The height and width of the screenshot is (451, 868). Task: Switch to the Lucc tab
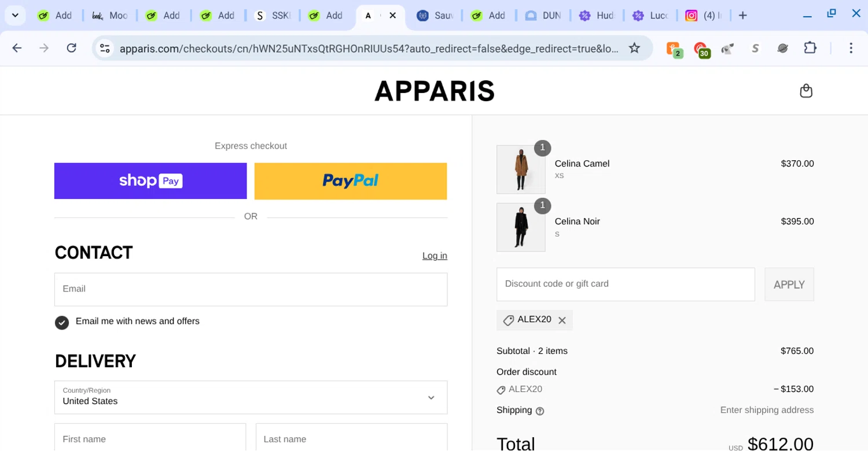point(651,16)
